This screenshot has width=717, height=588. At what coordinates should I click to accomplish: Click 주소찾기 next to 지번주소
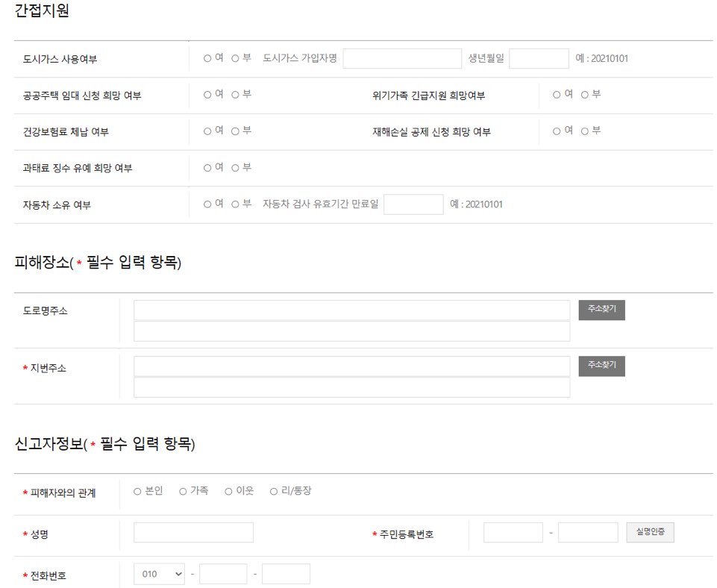coord(601,366)
